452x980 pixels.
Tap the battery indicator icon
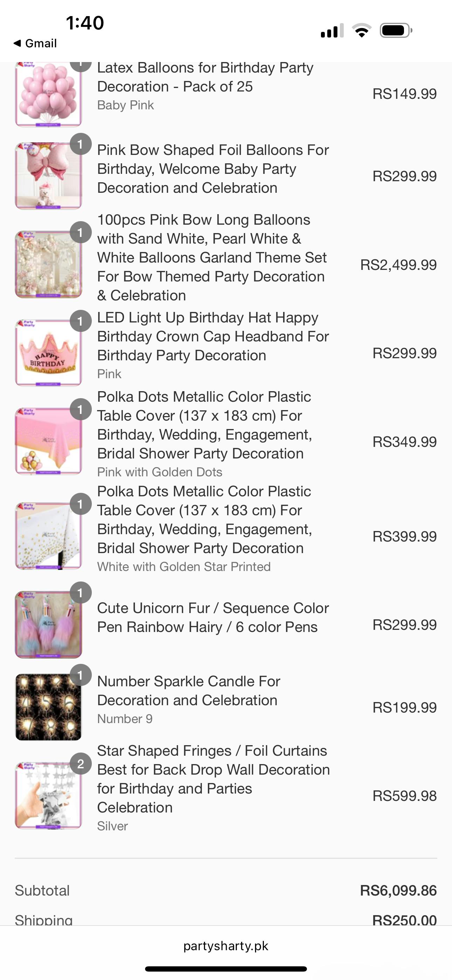tap(396, 30)
